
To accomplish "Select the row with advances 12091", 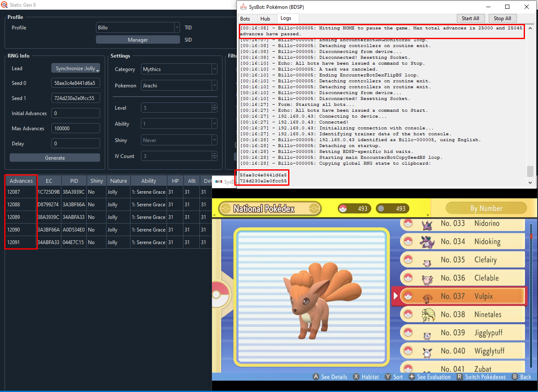I will pos(108,242).
